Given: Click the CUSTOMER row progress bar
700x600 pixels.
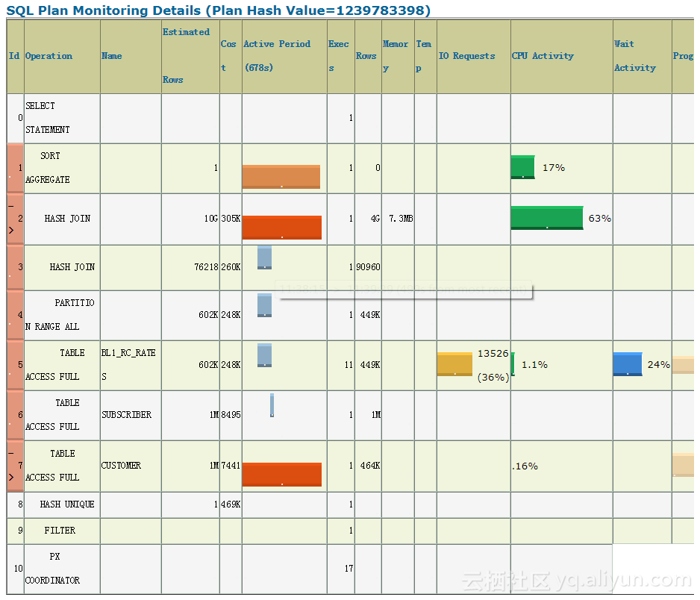Looking at the screenshot, I should (x=683, y=465).
